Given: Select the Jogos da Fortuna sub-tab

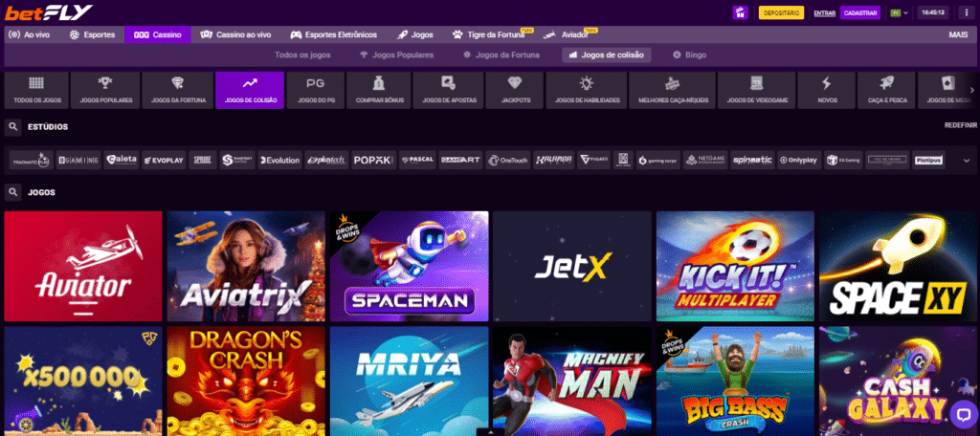Looking at the screenshot, I should (x=501, y=54).
